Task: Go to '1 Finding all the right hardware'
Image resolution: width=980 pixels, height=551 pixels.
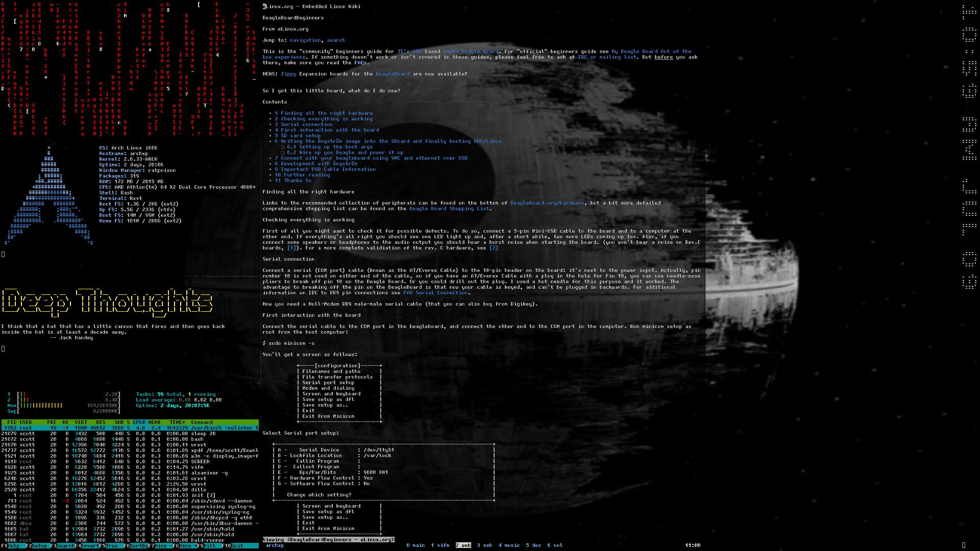Action: tap(324, 113)
